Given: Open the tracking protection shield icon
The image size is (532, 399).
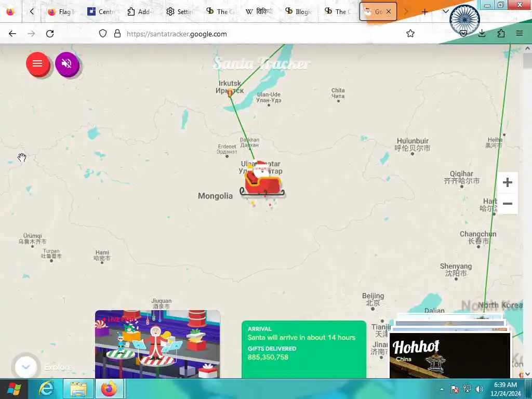Looking at the screenshot, I should pos(103,33).
